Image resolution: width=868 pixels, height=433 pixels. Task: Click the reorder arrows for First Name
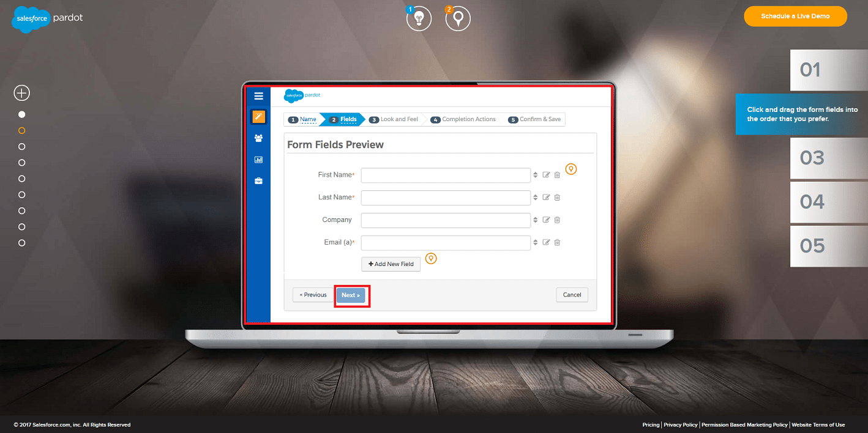535,175
